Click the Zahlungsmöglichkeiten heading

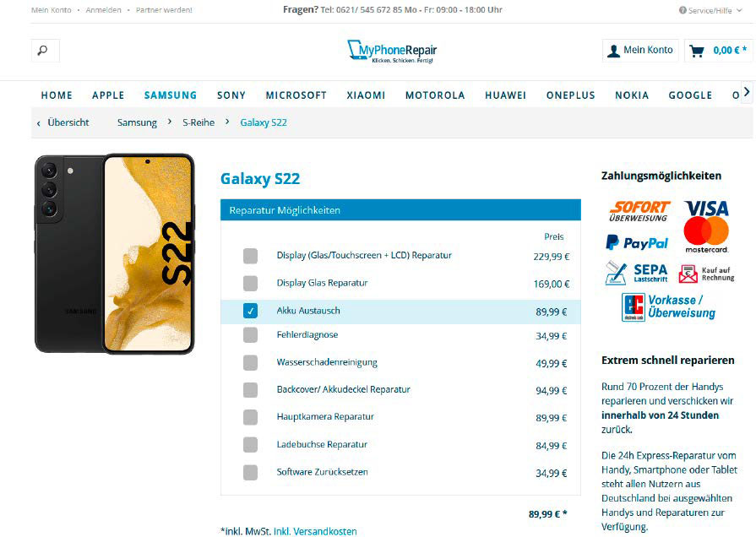click(x=661, y=176)
